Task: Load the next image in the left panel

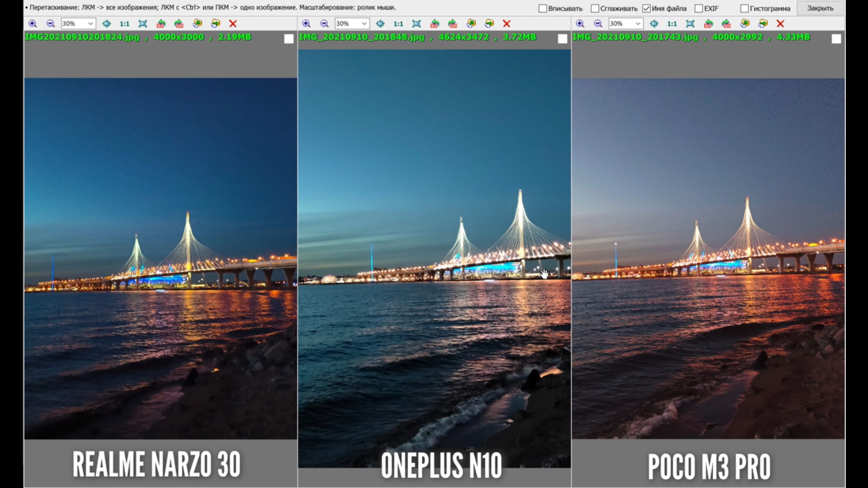Action: [216, 23]
